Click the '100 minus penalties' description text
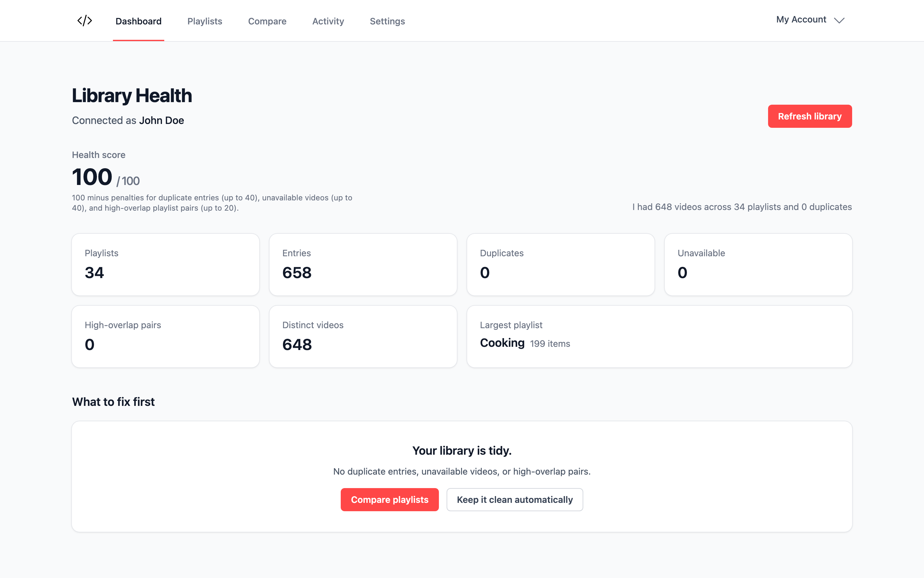This screenshot has height=578, width=924. (212, 203)
